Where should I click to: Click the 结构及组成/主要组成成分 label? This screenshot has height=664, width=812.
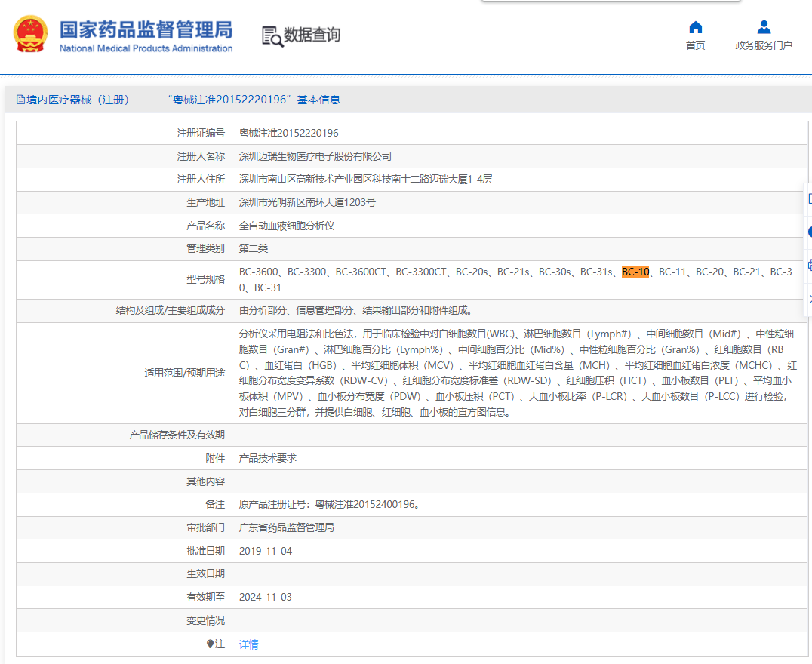click(171, 310)
